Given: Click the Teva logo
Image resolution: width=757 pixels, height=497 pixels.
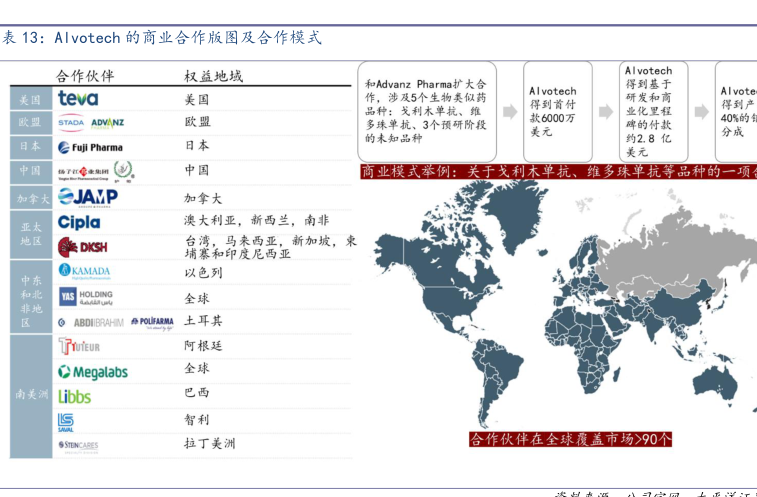Looking at the screenshot, I should (x=78, y=99).
